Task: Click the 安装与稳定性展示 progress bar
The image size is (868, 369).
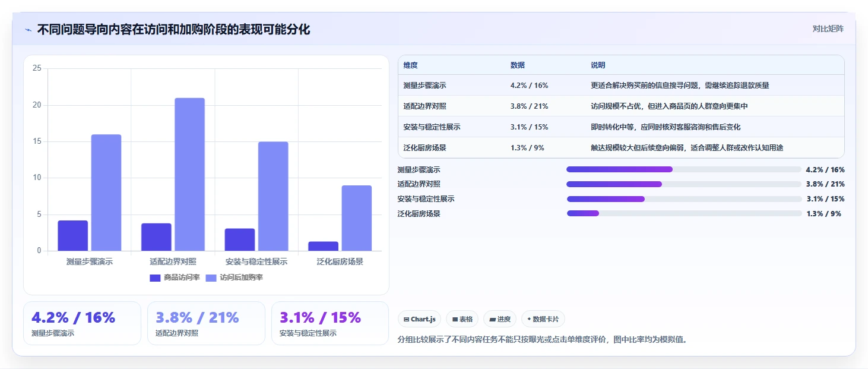Action: 684,199
